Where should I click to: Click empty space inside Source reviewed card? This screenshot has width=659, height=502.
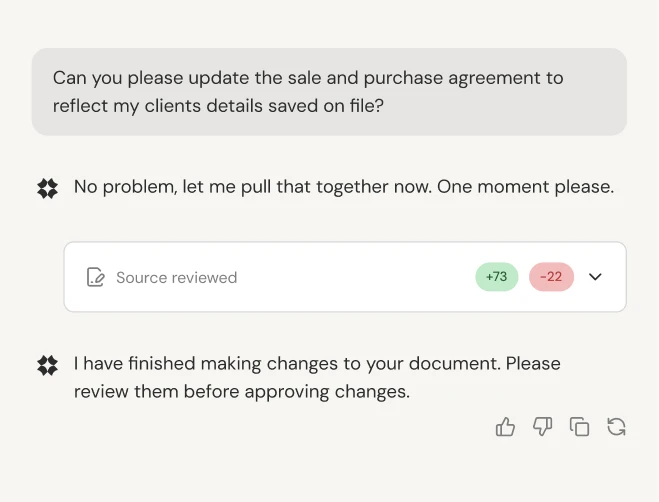(360, 277)
